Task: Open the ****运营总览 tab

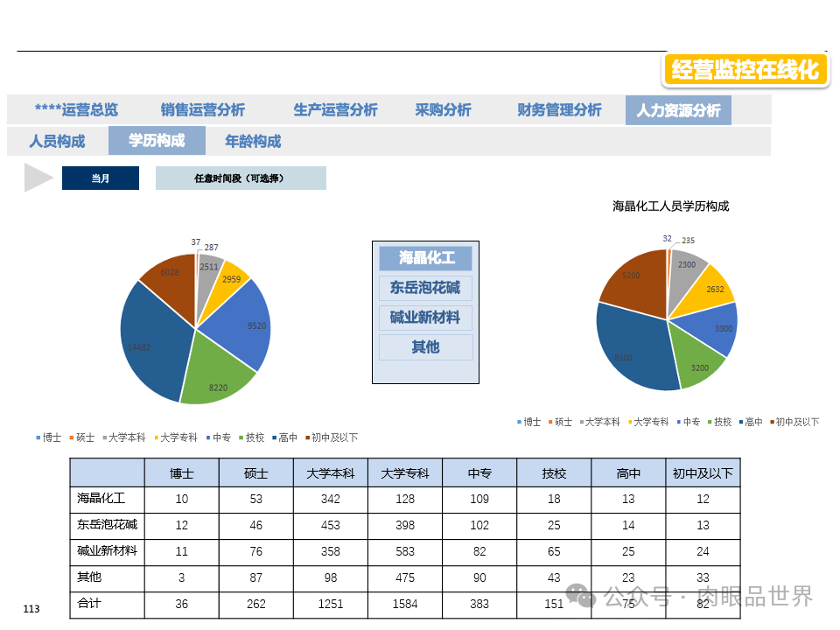Action: pyautogui.click(x=77, y=110)
